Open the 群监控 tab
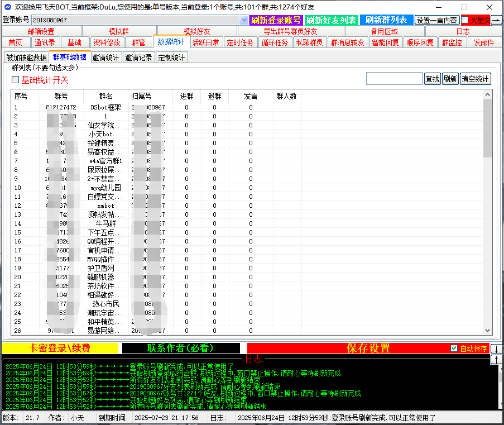504x425 pixels. 452,42
